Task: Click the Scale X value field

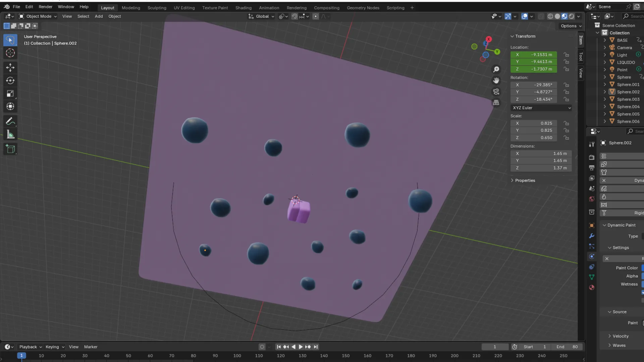Action: 534,123
